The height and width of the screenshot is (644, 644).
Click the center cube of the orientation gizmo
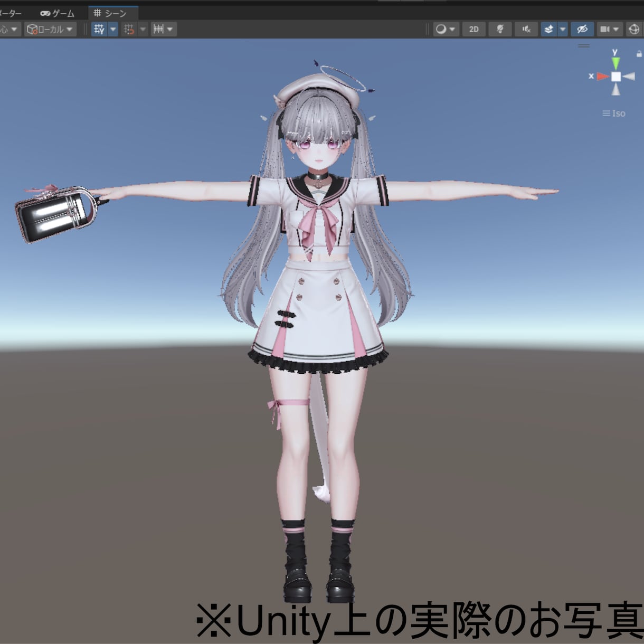616,77
